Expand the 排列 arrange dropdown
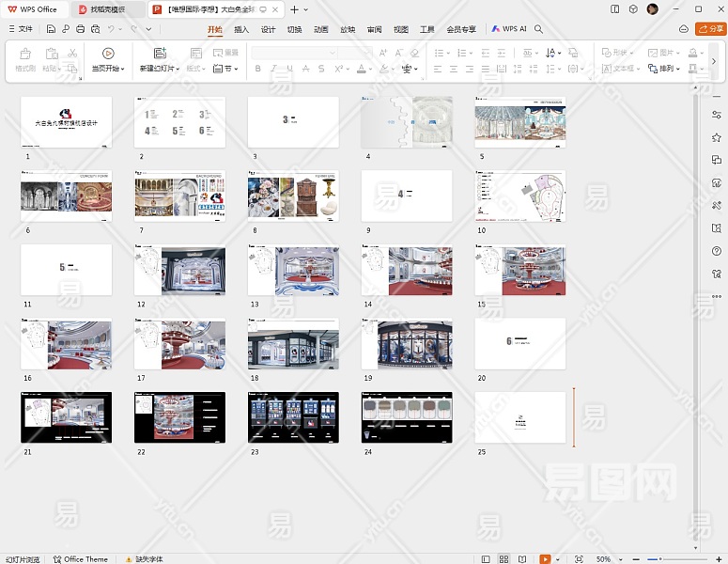The height and width of the screenshot is (564, 728). point(670,69)
